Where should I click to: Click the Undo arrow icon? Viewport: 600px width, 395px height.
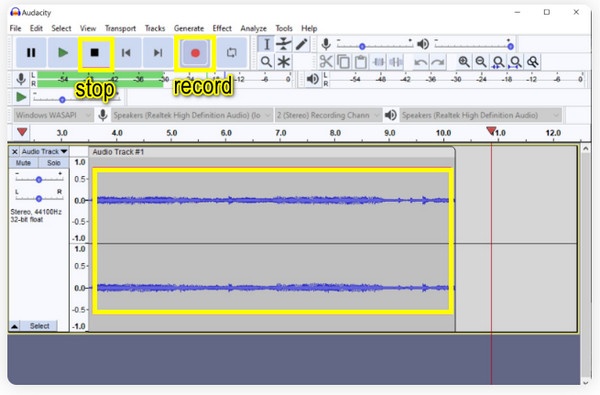tap(421, 62)
